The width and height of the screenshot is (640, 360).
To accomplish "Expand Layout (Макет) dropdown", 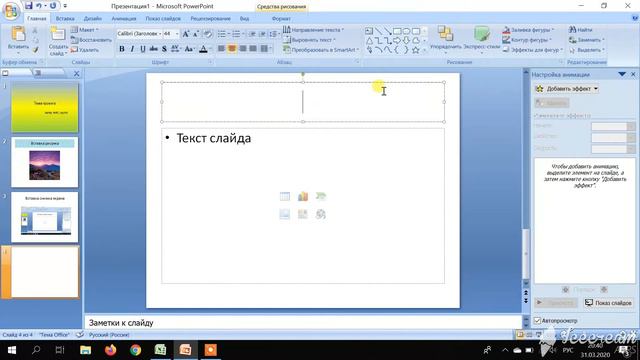I will (84, 30).
